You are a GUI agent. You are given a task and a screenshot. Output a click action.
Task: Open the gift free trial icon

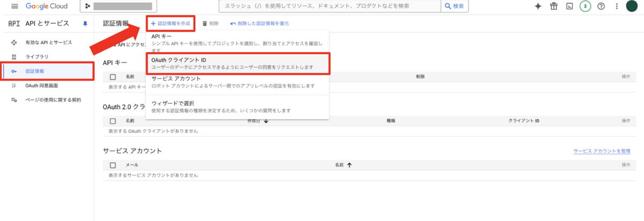(553, 6)
